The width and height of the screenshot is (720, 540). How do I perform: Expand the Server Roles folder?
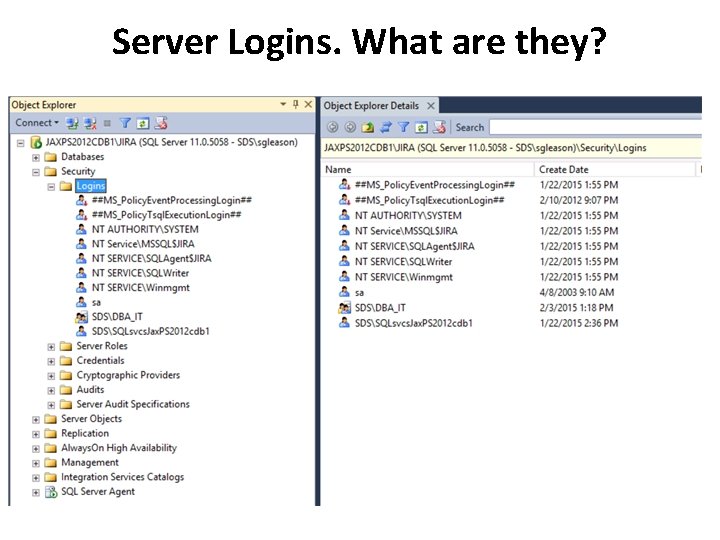click(51, 347)
